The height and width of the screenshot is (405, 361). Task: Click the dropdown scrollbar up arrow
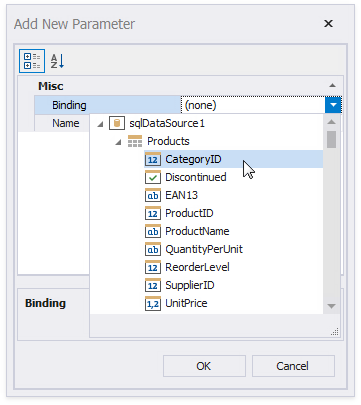[331, 122]
